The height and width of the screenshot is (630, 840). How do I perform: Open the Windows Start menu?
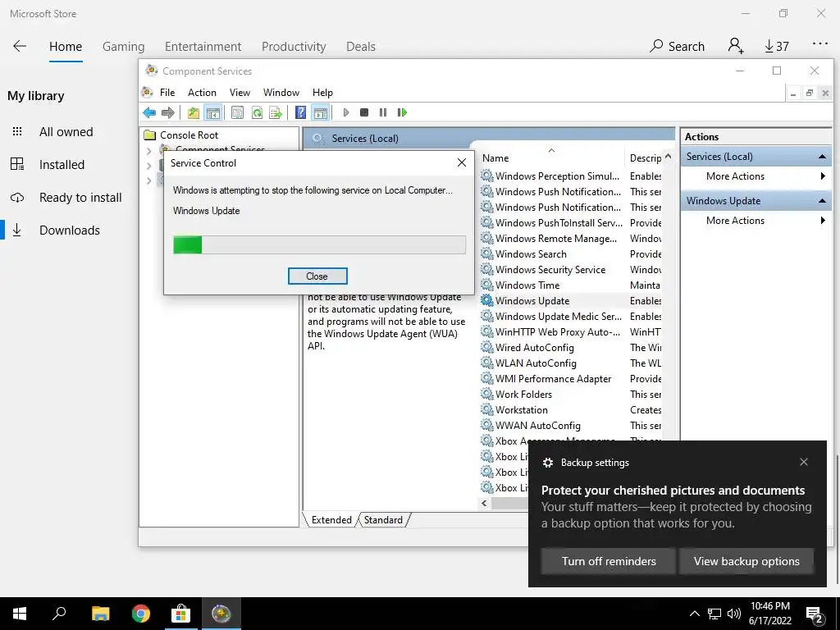(x=20, y=614)
